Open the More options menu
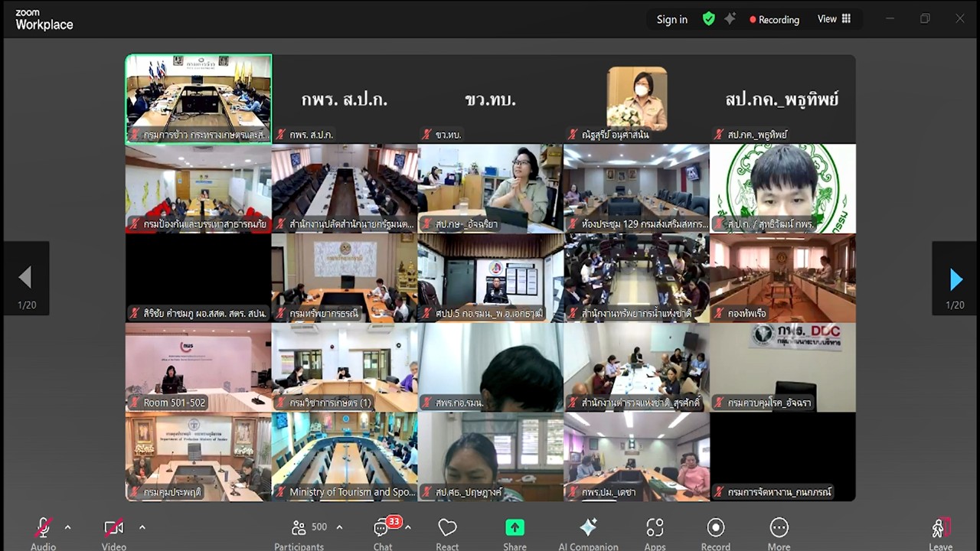 pos(779,528)
